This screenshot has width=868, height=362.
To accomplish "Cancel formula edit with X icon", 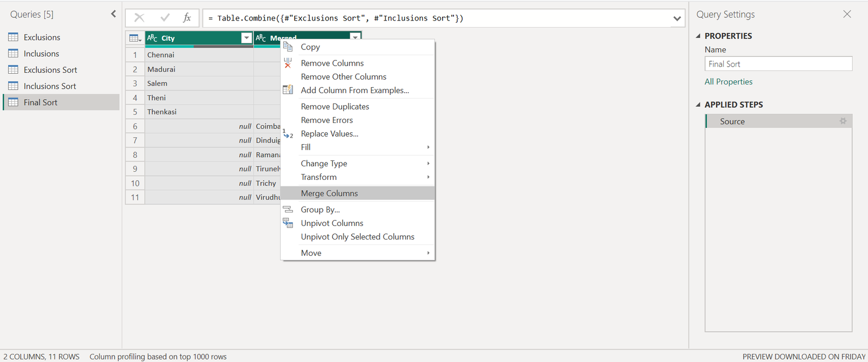I will pos(139,18).
